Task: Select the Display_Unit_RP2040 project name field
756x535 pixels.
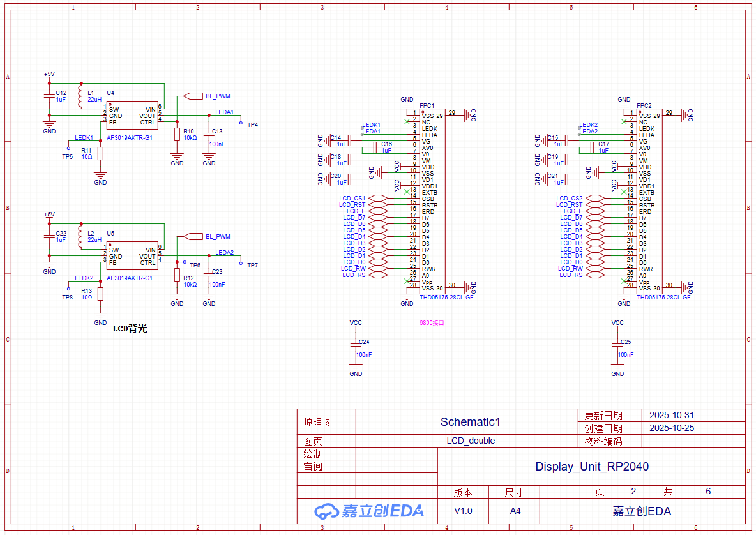Action: click(x=591, y=467)
